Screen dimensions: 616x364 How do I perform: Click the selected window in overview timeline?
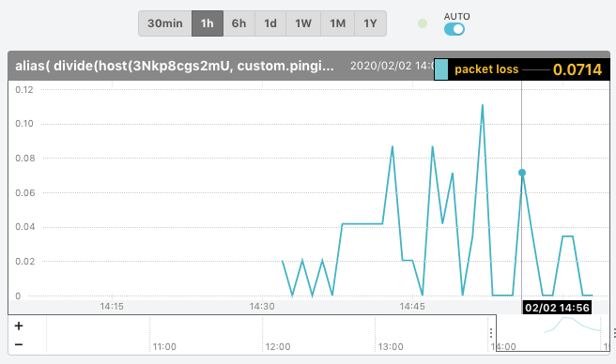(553, 333)
